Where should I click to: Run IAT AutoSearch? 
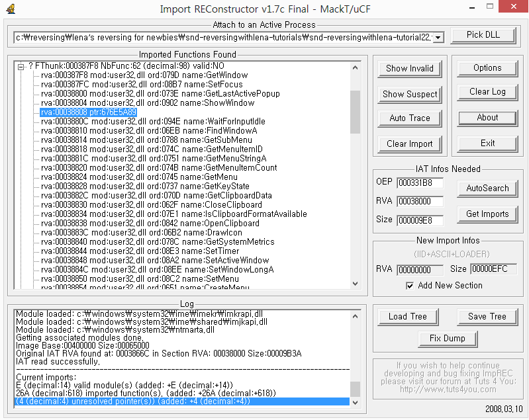click(487, 189)
